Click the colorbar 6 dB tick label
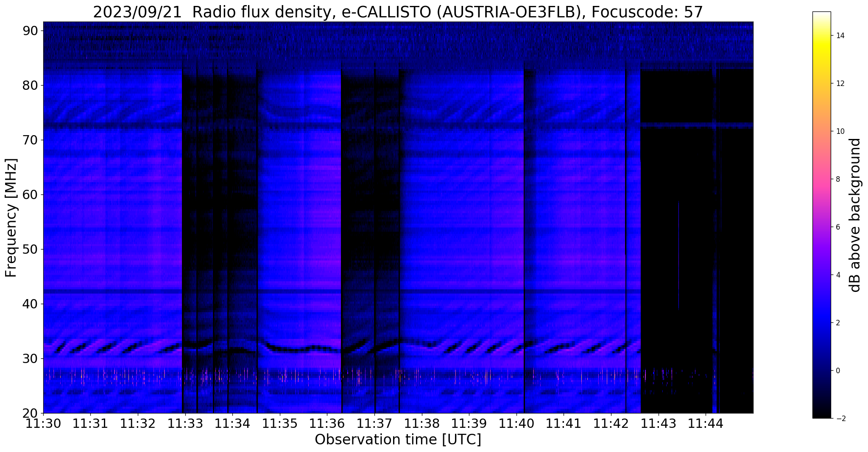 [x=837, y=227]
